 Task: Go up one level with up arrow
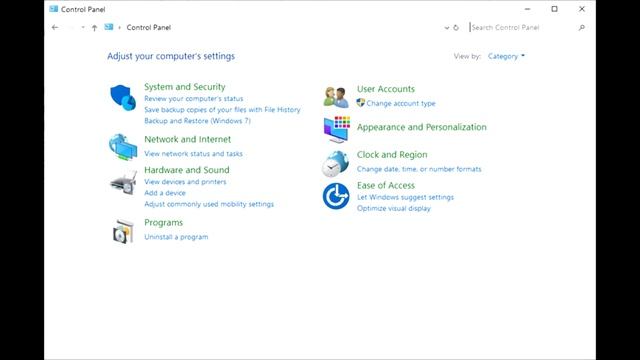tap(94, 28)
